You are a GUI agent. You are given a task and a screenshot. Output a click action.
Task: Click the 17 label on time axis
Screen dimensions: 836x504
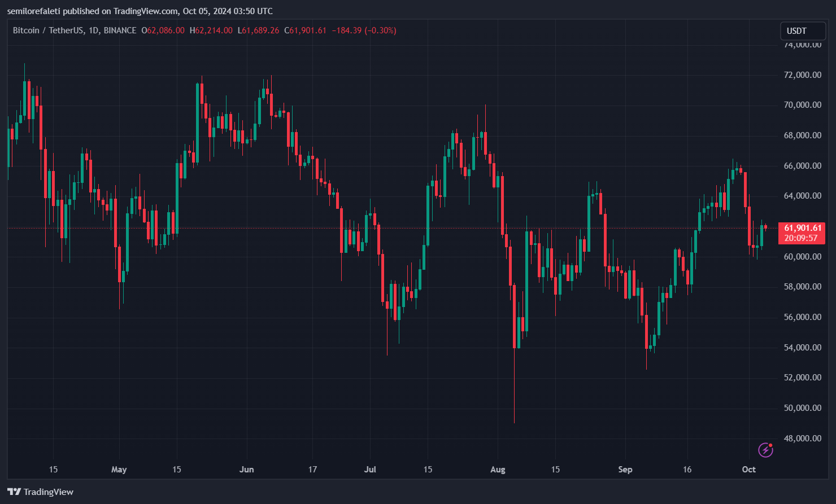tap(312, 470)
